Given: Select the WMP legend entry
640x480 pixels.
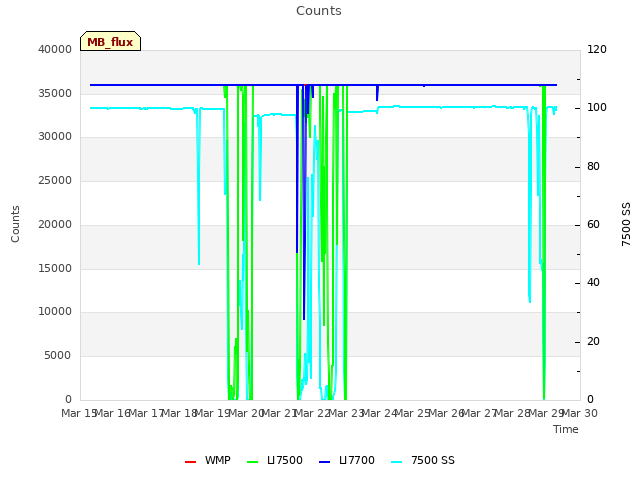Looking at the screenshot, I should pos(208,460).
